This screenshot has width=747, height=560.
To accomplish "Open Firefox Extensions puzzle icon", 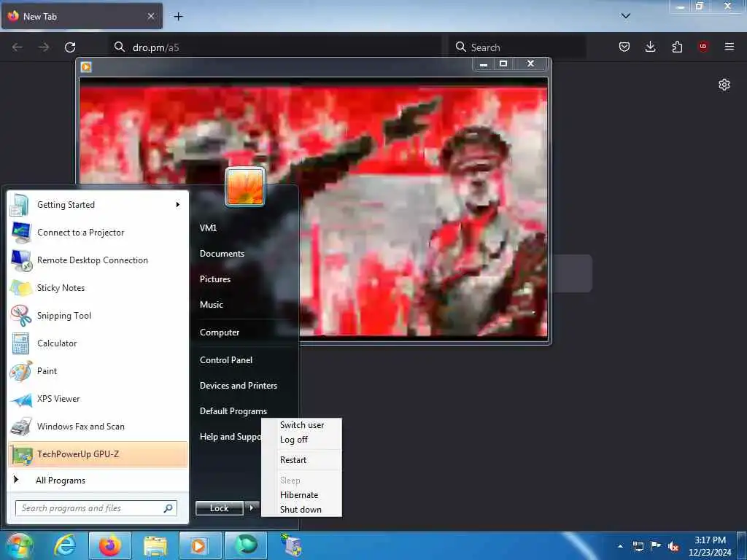I will tap(677, 47).
